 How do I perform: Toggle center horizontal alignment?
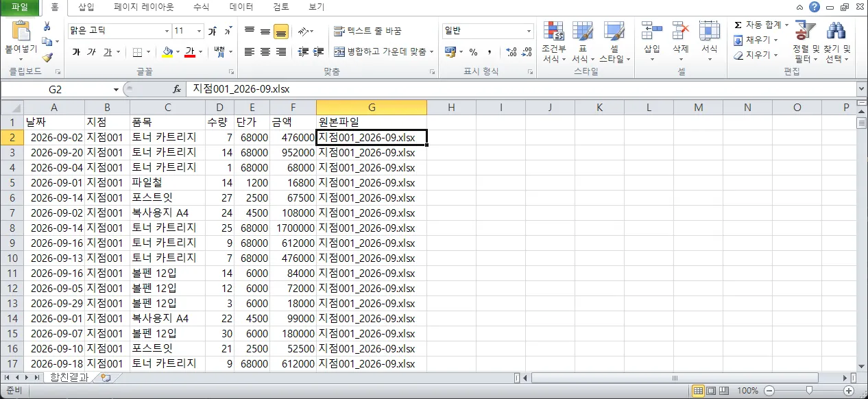(x=265, y=52)
